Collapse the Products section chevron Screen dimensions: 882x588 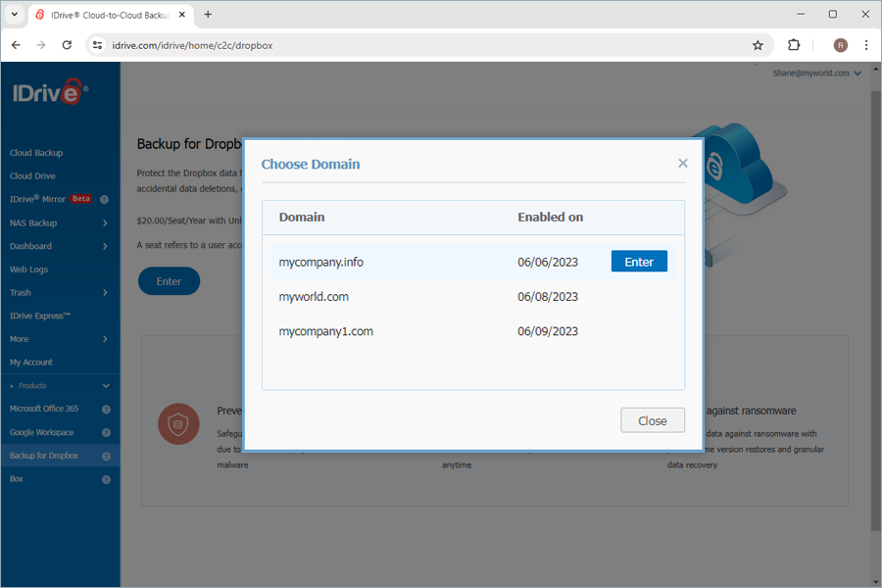pos(106,386)
